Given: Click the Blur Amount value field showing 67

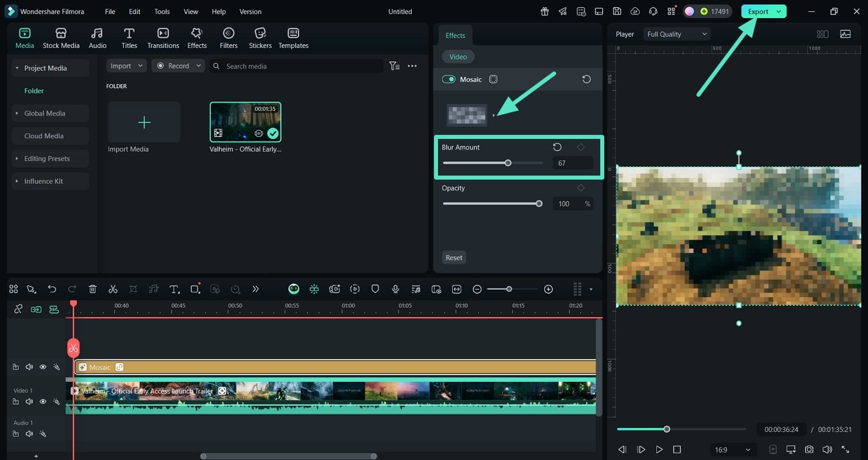Looking at the screenshot, I should pyautogui.click(x=572, y=163).
